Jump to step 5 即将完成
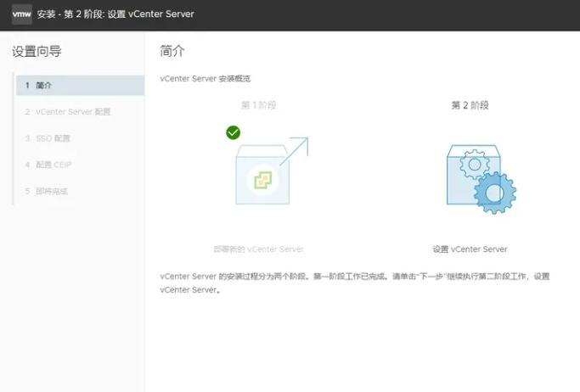 [x=46, y=191]
